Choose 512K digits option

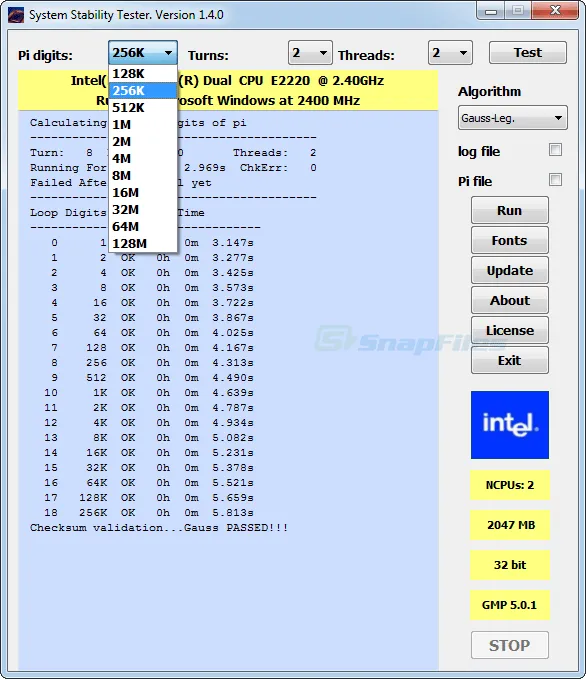[143, 107]
